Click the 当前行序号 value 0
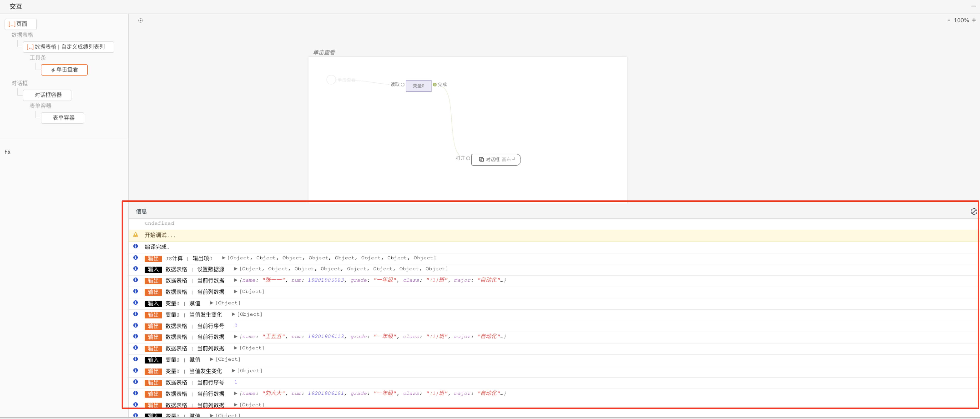This screenshot has width=980, height=419. pyautogui.click(x=236, y=325)
